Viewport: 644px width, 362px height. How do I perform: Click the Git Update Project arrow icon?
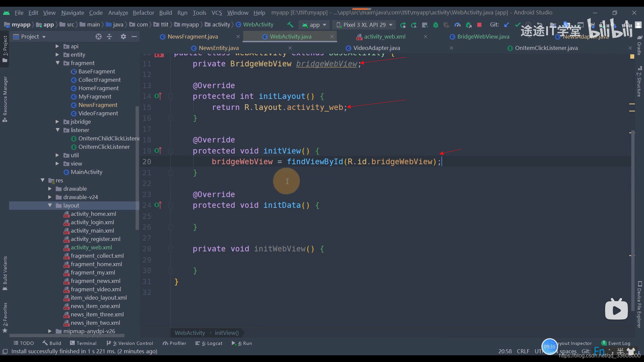506,25
